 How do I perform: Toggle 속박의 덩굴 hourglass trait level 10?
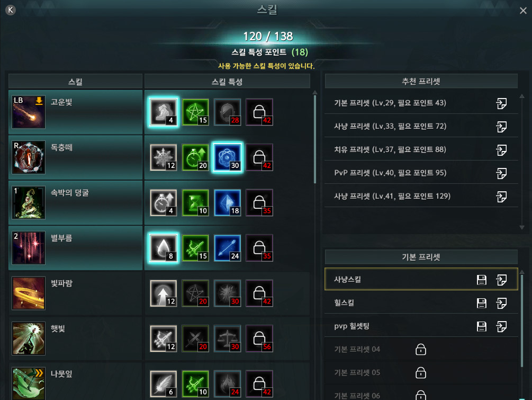pos(195,203)
